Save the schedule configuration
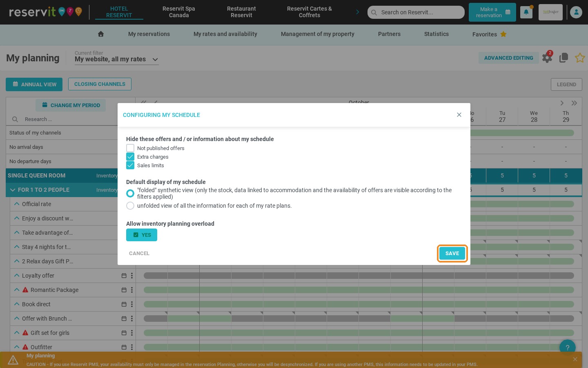This screenshot has width=588, height=368. pyautogui.click(x=452, y=254)
